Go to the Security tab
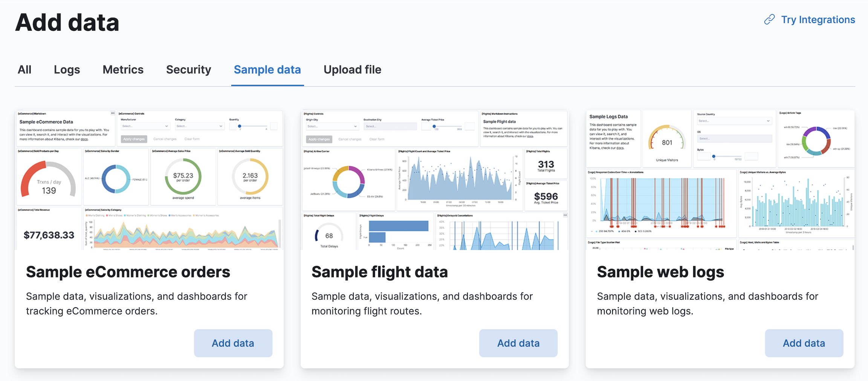The height and width of the screenshot is (381, 868). pyautogui.click(x=188, y=70)
